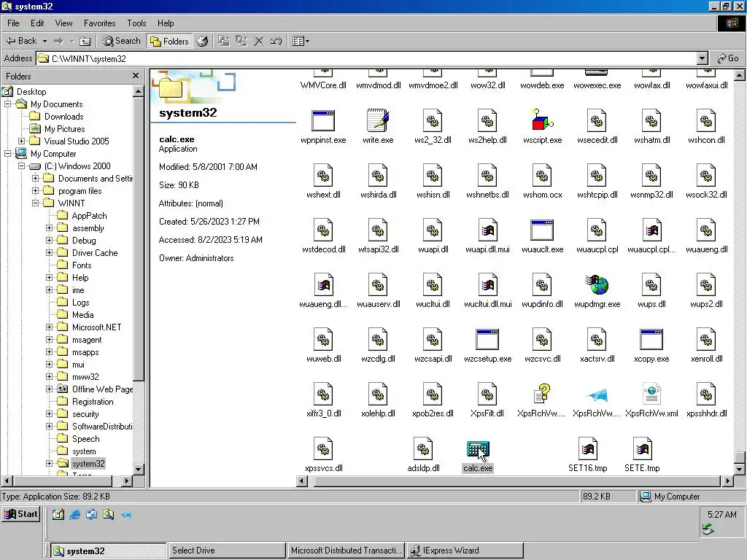The width and height of the screenshot is (747, 560).
Task: Close the Folders pane
Action: coord(136,76)
